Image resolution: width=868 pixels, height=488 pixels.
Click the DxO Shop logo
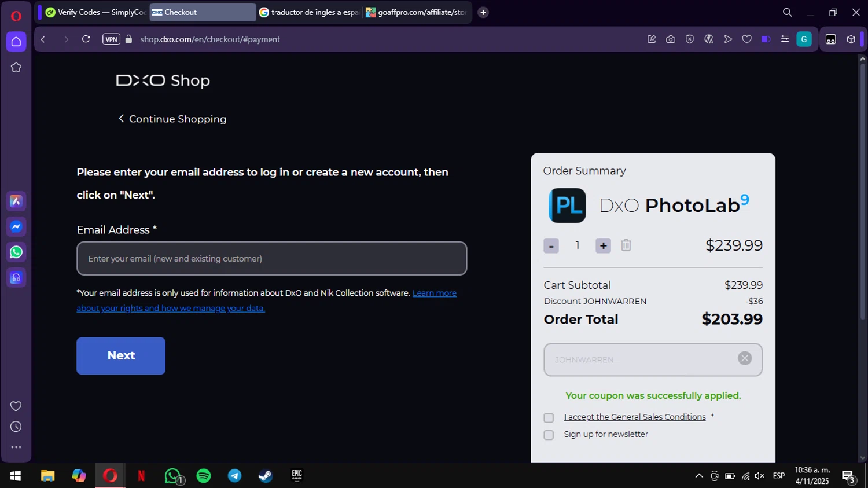click(x=163, y=80)
